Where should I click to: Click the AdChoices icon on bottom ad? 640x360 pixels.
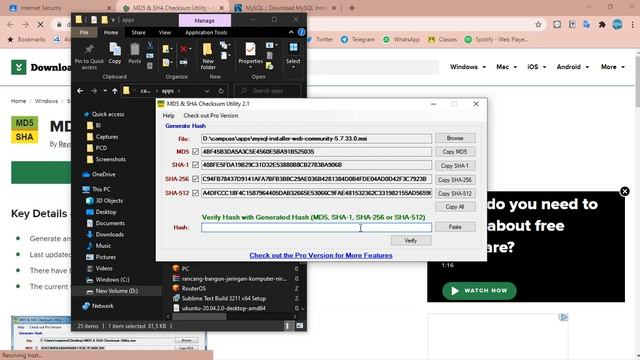(564, 317)
